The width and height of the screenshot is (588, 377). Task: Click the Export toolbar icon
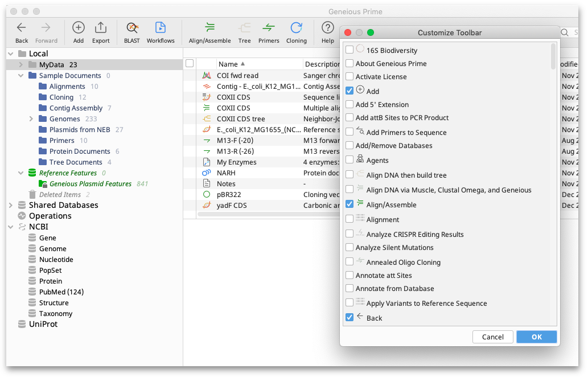click(x=101, y=27)
